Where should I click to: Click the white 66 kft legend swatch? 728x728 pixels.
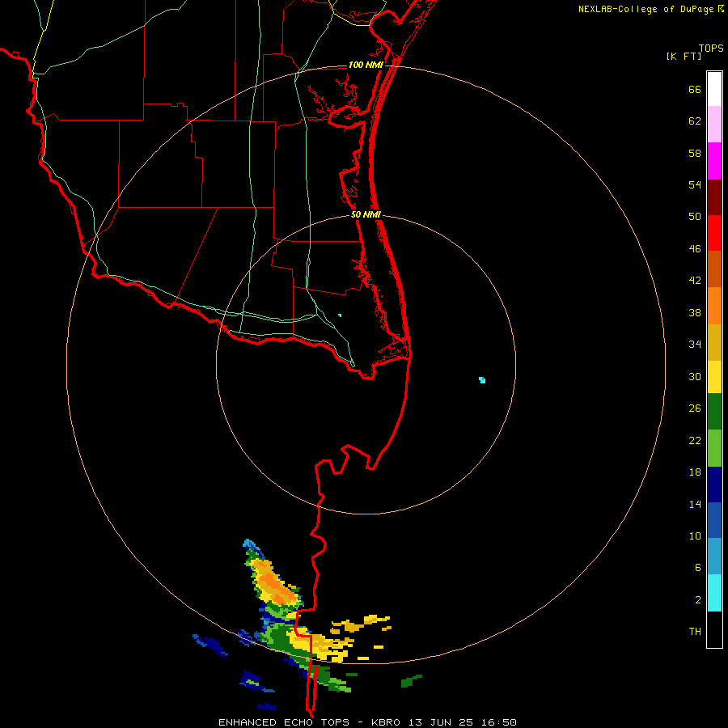click(x=714, y=89)
